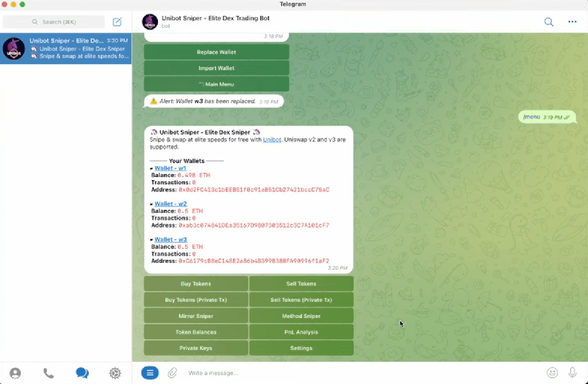Click the sent /menu message
Screen dimensions: 588x384
[547, 117]
